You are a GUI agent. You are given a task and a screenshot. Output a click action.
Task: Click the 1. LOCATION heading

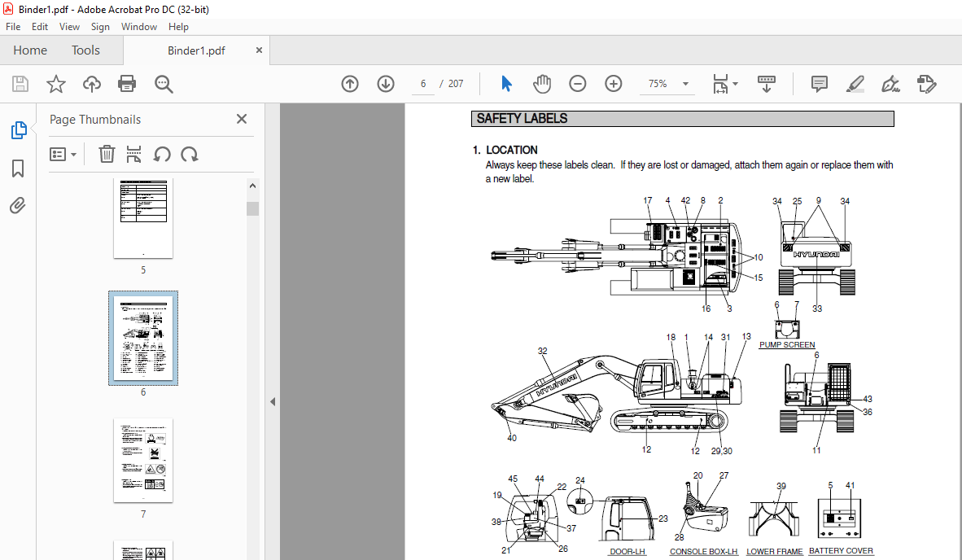click(505, 150)
